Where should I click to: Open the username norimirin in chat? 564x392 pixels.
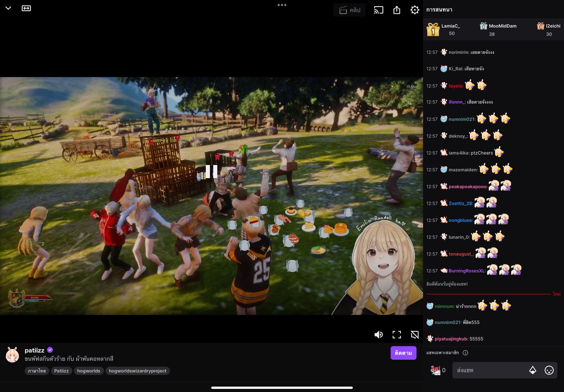click(459, 52)
